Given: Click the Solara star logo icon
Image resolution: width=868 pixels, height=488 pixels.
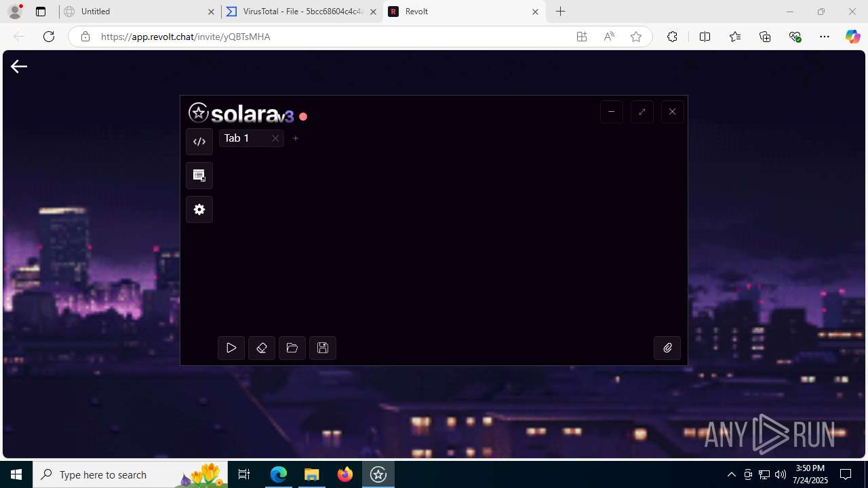Looking at the screenshot, I should [x=199, y=113].
